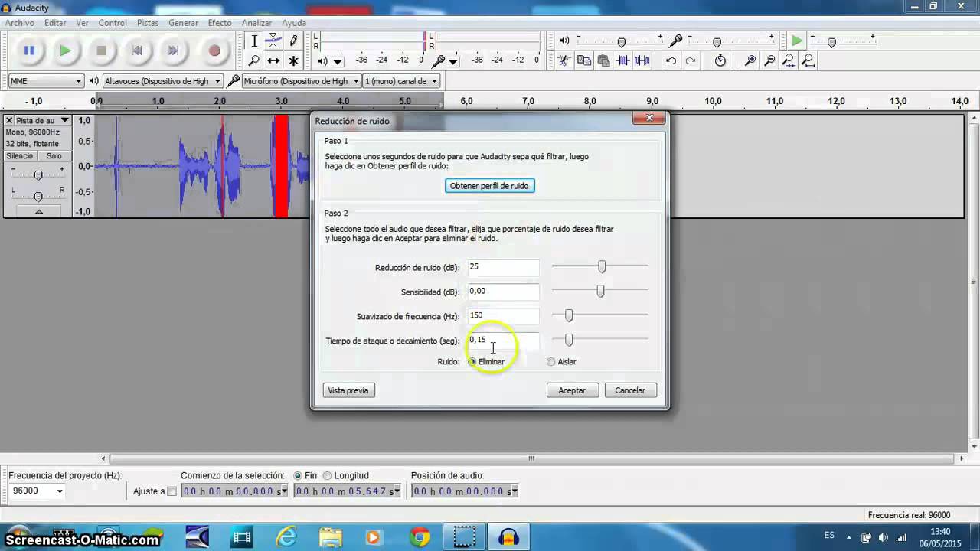Select the Fin radio button
The image size is (980, 551).
(x=298, y=475)
